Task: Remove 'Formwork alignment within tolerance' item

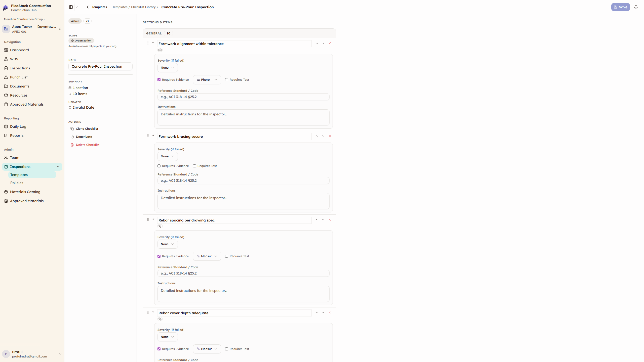Action: click(330, 43)
